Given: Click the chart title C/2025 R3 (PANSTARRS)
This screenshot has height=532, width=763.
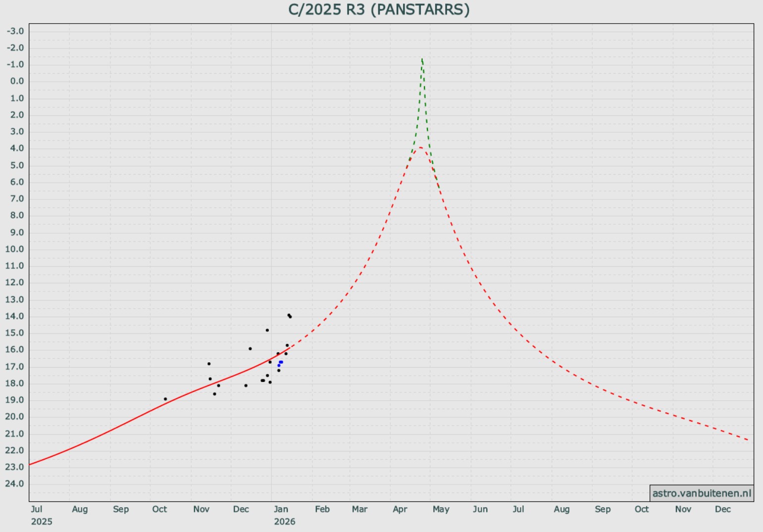Looking at the screenshot, I should pyautogui.click(x=379, y=9).
